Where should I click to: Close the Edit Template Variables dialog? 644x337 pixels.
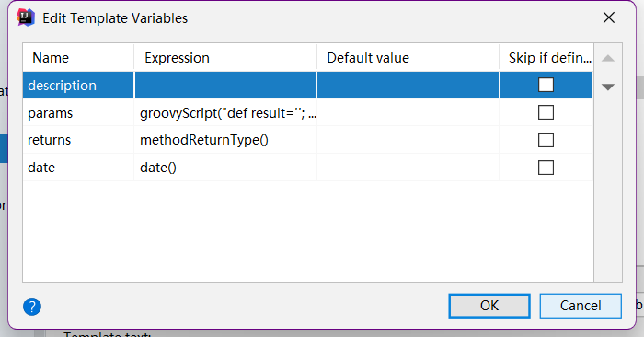click(x=609, y=17)
